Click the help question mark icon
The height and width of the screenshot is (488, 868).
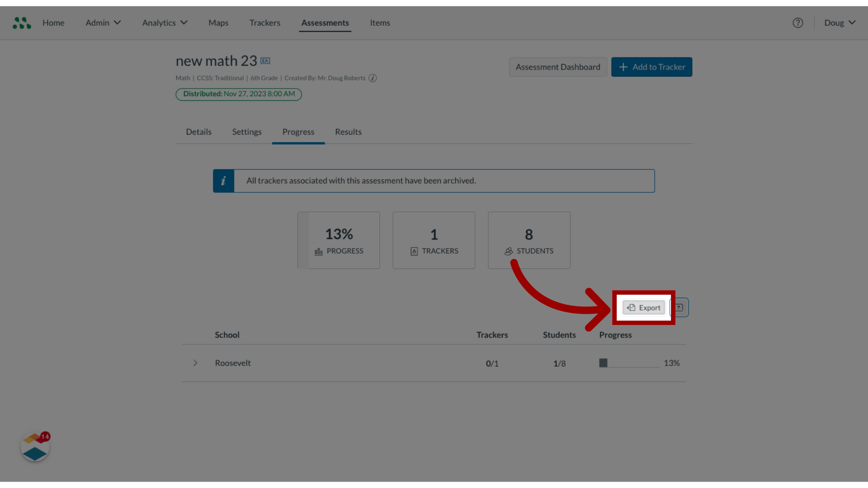[x=797, y=23]
